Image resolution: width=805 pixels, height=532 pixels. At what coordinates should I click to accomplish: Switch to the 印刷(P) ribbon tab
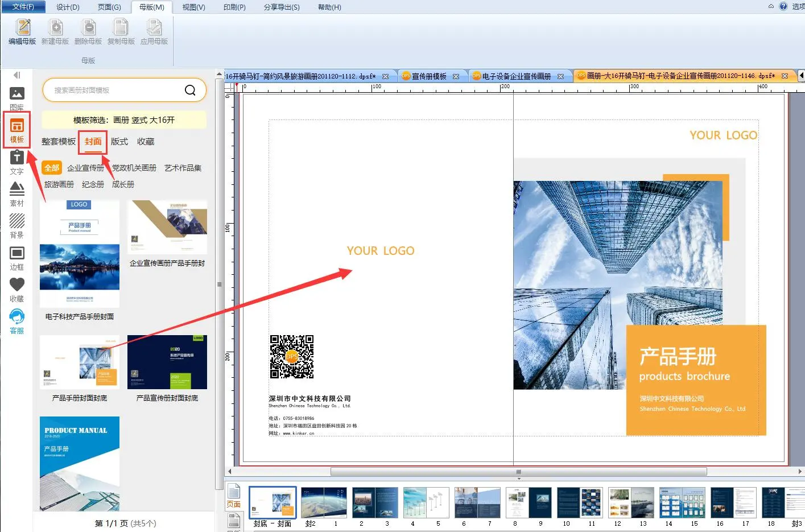tap(234, 7)
